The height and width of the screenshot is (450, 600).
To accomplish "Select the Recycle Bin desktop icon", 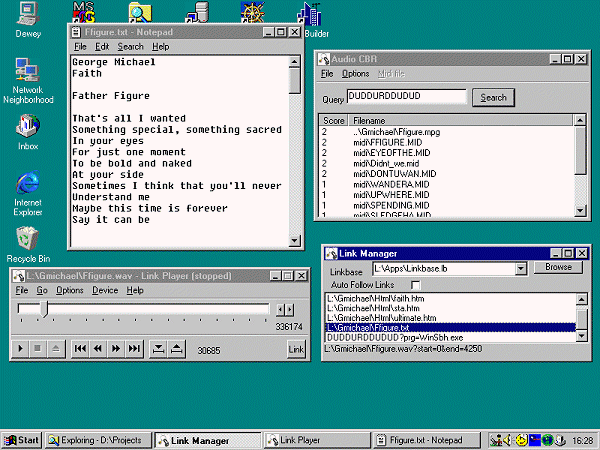I will tap(27, 239).
